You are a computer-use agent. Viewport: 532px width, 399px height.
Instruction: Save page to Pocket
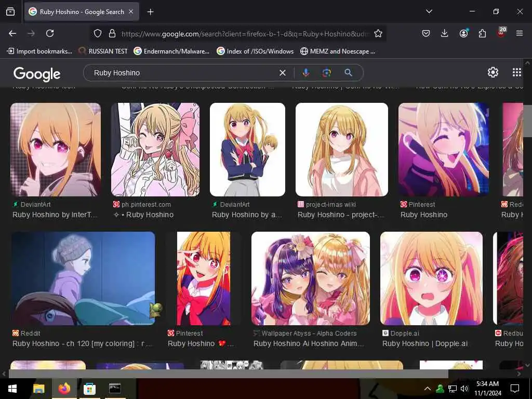(426, 33)
